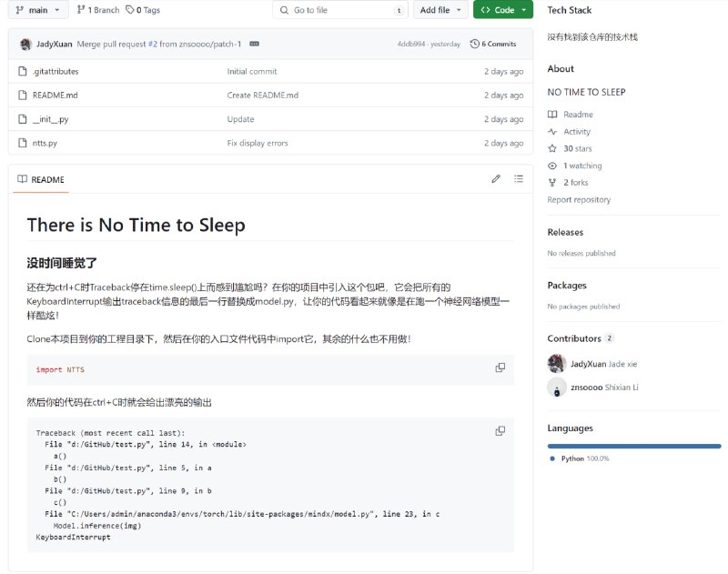Select the README tab
The width and height of the screenshot is (728, 574).
(x=41, y=180)
